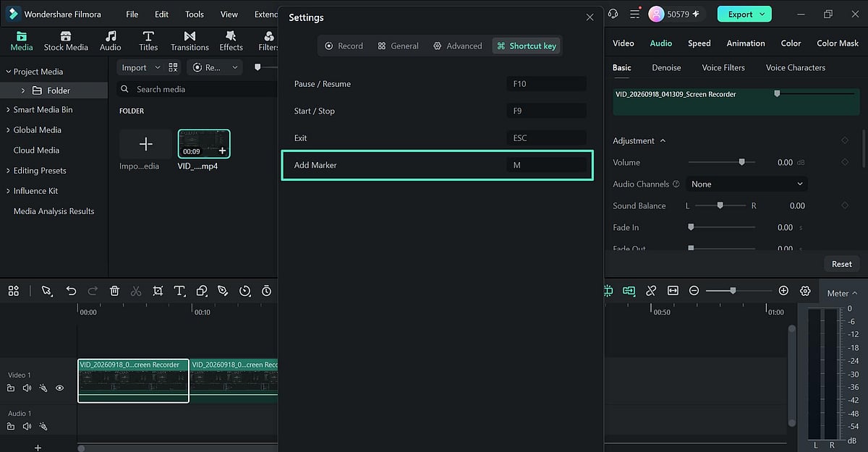Open Audio Channels None dropdown
Viewport: 868px width, 452px height.
pyautogui.click(x=746, y=184)
